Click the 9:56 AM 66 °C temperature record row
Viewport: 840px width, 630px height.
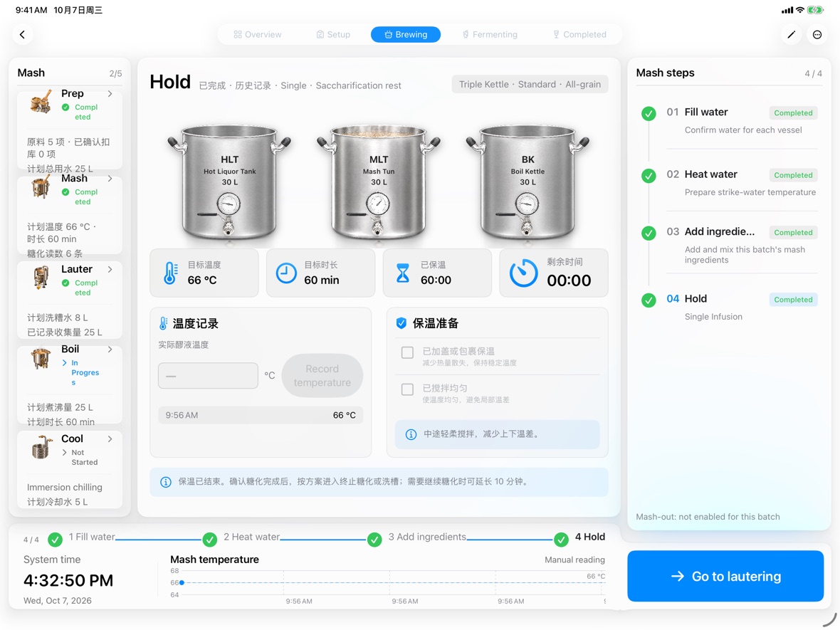261,415
